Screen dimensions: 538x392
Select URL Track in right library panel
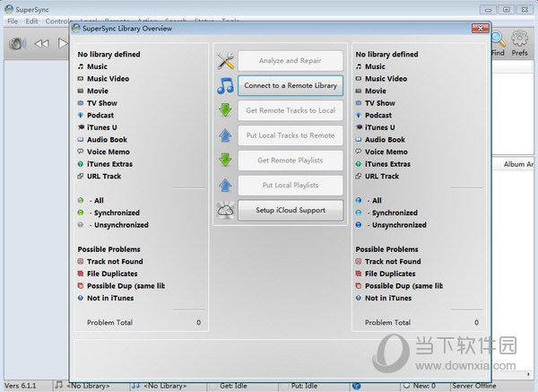point(382,176)
